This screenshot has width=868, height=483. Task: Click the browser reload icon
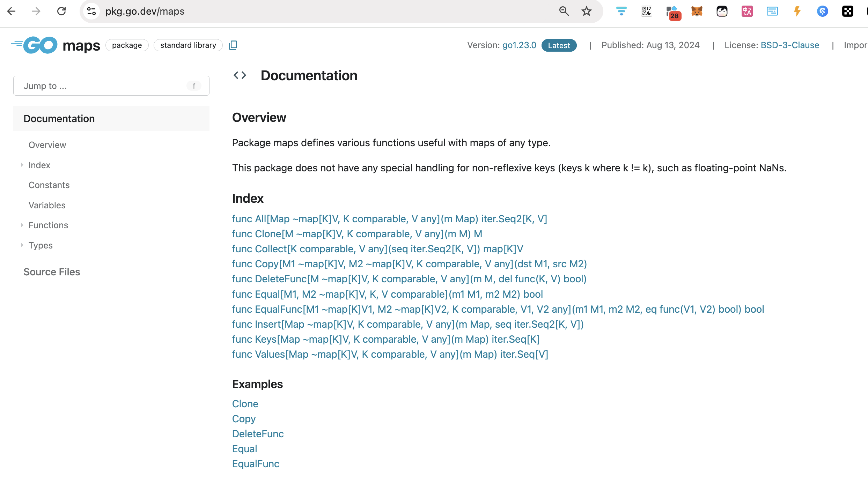pos(61,11)
